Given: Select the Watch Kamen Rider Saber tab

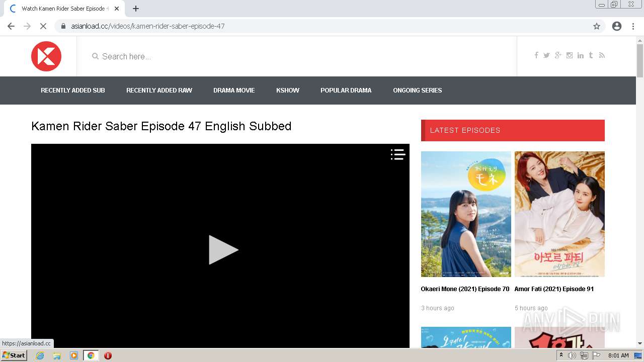Looking at the screenshot, I should point(63,9).
